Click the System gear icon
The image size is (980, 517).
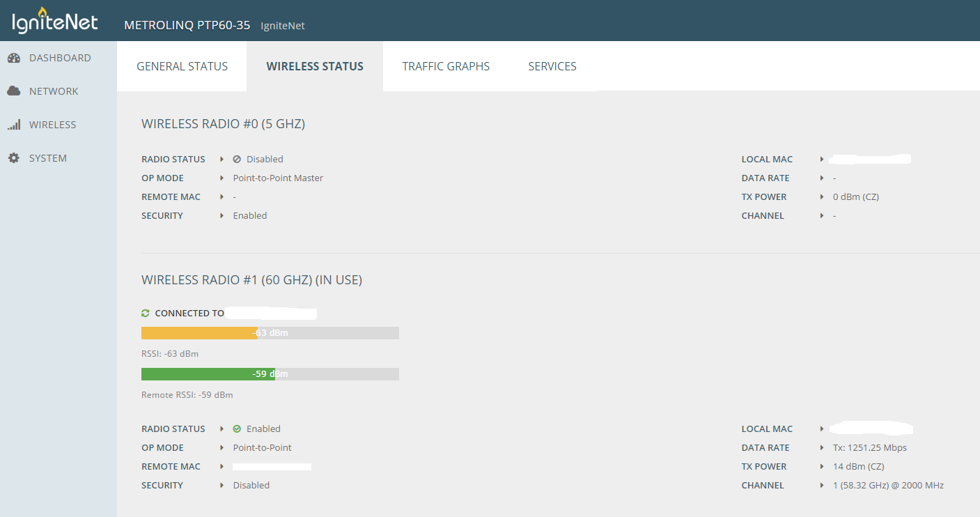tap(14, 158)
